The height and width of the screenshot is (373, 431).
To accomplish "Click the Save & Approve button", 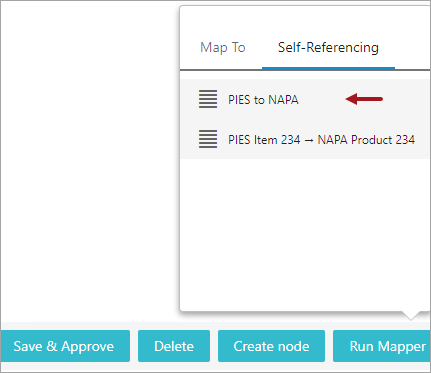I will 64,346.
